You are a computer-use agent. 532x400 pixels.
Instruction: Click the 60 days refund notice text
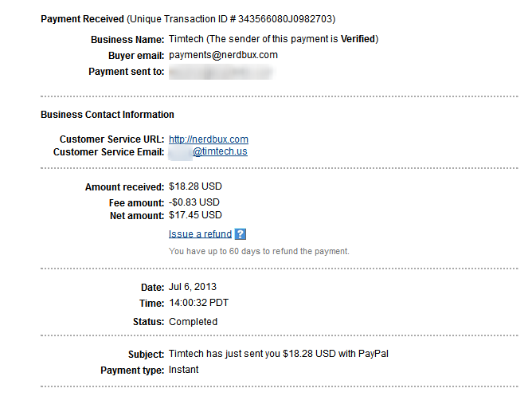(259, 251)
